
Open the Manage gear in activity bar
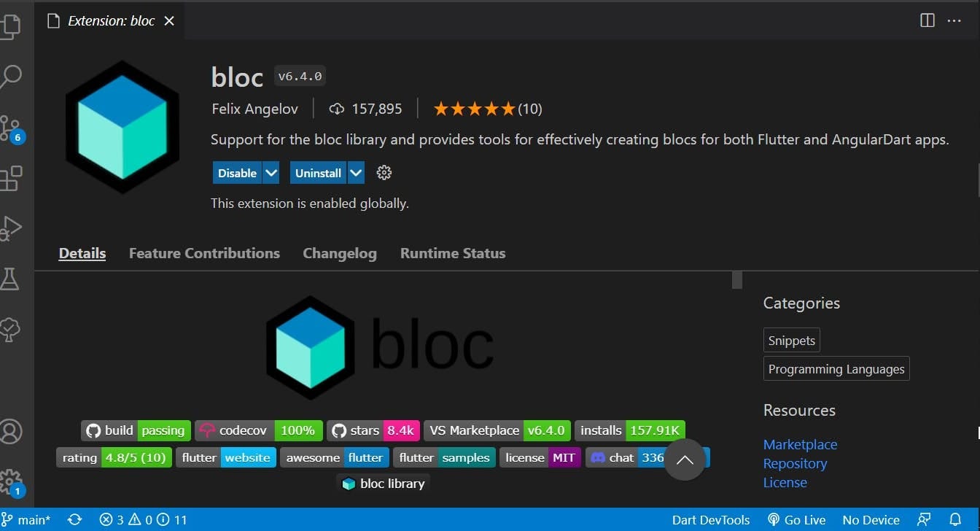tap(12, 482)
